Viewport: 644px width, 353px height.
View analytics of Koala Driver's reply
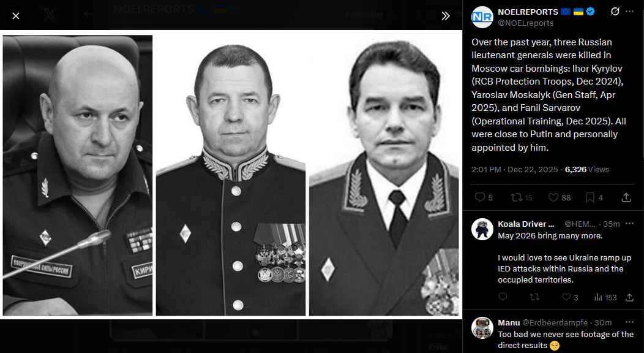click(x=605, y=297)
